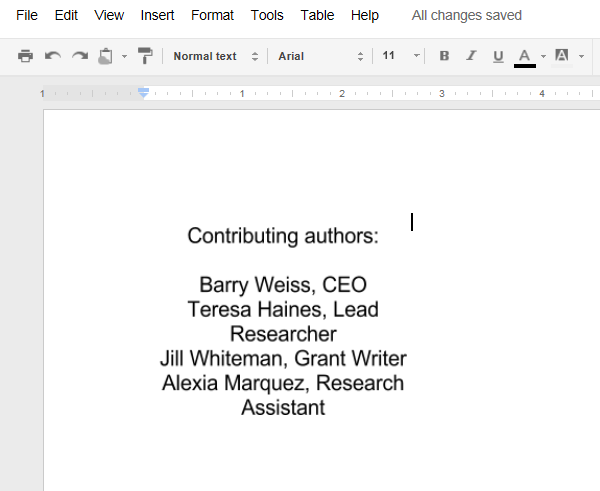Click the 'Teresa Haines, Lead' line
The image size is (600, 491).
(x=283, y=309)
